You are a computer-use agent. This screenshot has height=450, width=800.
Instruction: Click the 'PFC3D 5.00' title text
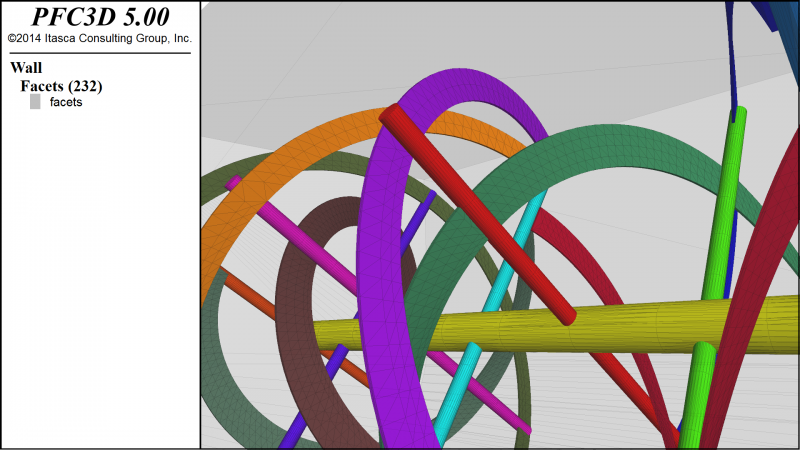tap(100, 17)
